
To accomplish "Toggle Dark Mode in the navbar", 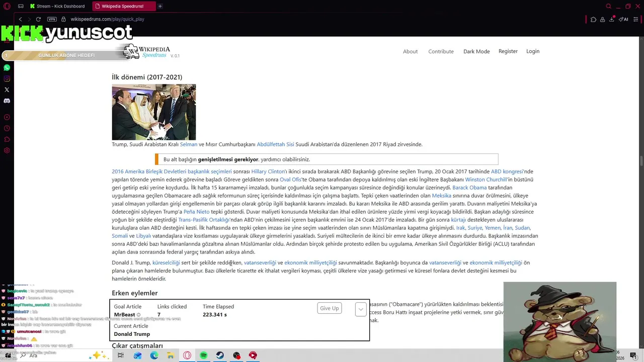I will [476, 51].
